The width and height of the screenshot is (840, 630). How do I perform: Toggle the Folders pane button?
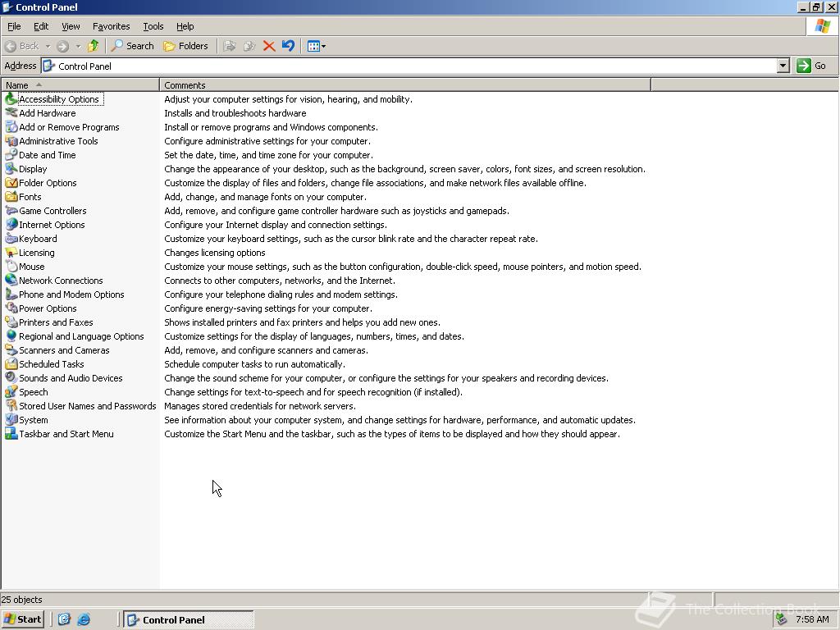coord(185,46)
